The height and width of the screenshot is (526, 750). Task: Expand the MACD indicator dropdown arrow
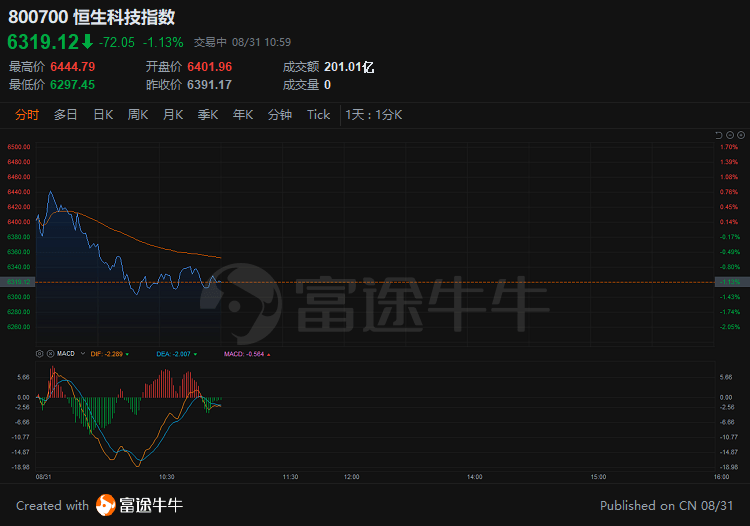(81, 353)
